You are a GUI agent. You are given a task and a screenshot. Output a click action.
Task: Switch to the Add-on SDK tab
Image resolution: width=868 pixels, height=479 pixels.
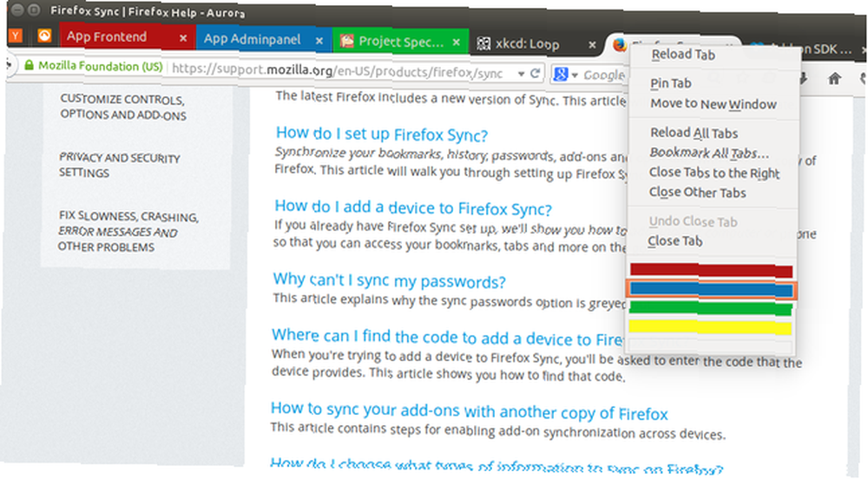(x=805, y=49)
